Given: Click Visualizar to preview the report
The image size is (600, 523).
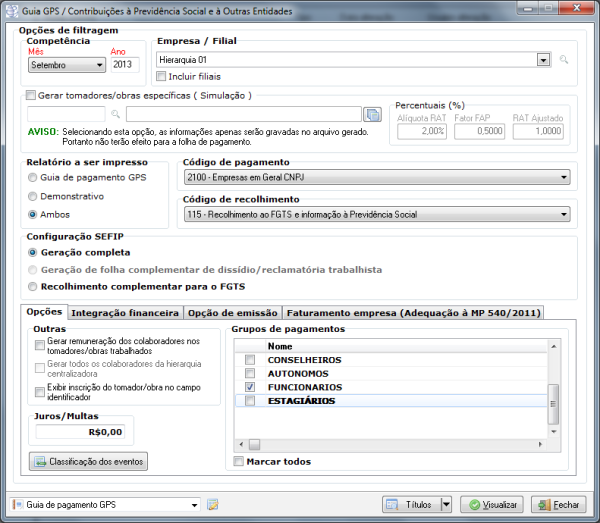Looking at the screenshot, I should (x=491, y=504).
